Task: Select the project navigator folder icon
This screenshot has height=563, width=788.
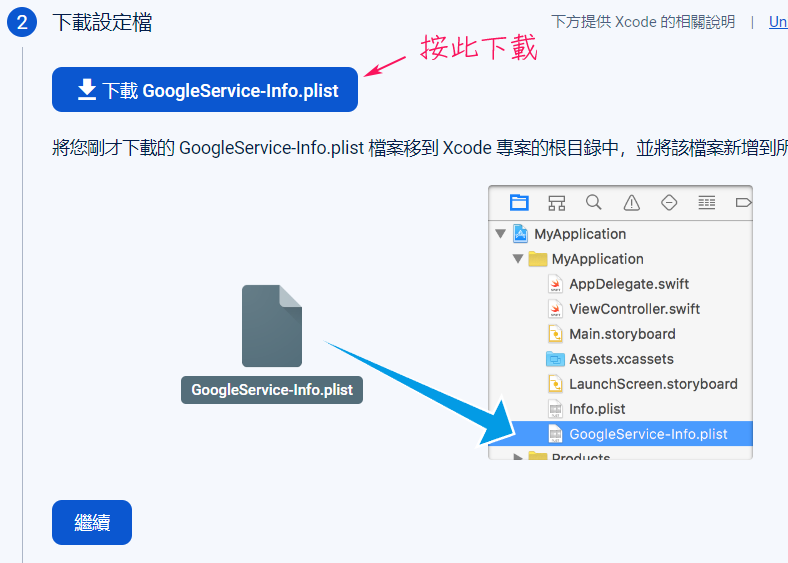Action: (519, 202)
